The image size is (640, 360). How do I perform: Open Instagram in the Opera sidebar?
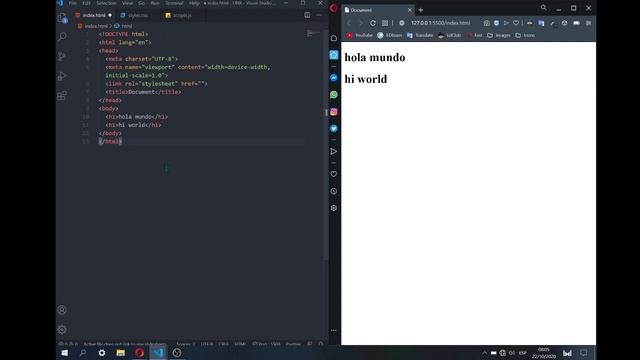pyautogui.click(x=334, y=112)
